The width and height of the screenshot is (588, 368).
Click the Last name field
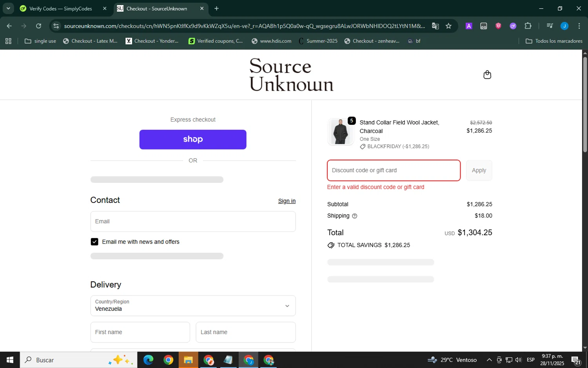(x=246, y=332)
